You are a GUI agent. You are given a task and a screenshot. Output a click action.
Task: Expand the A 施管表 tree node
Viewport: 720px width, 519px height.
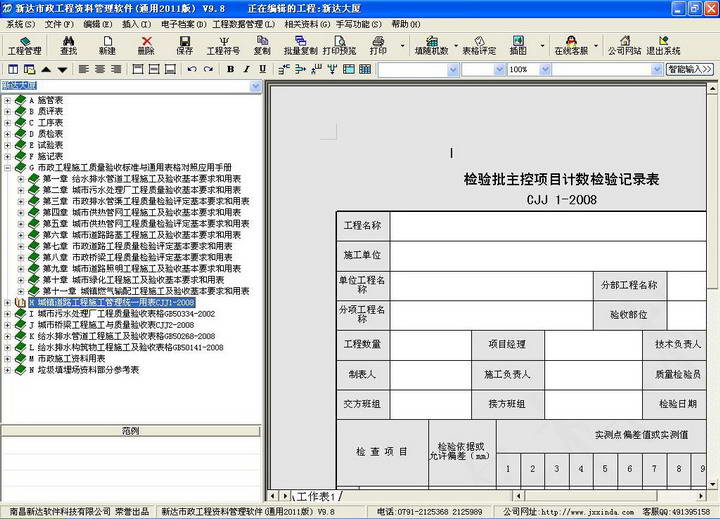point(7,100)
